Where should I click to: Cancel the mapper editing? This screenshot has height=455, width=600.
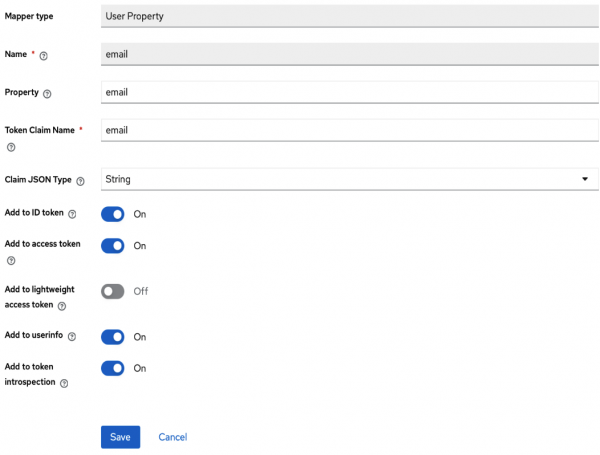click(x=173, y=437)
